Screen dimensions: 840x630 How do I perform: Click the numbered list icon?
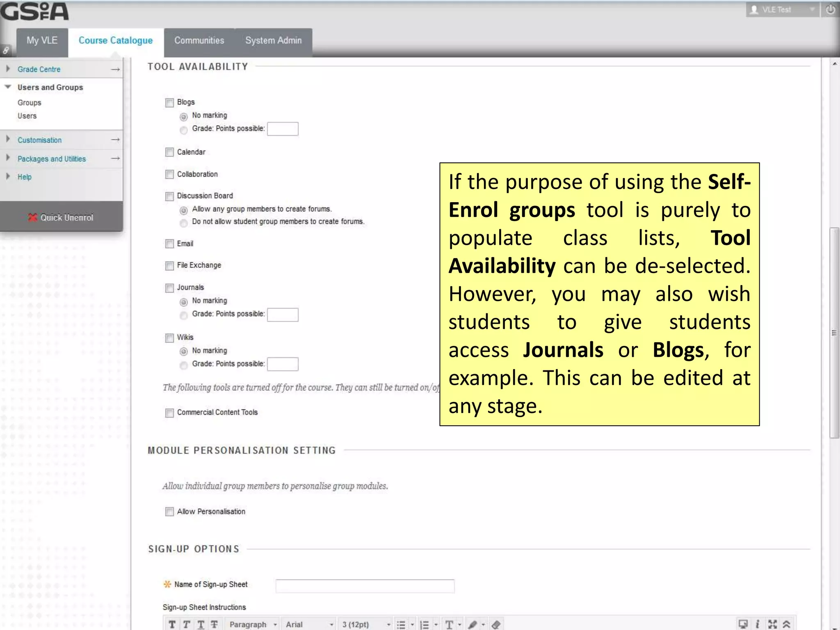point(424,625)
